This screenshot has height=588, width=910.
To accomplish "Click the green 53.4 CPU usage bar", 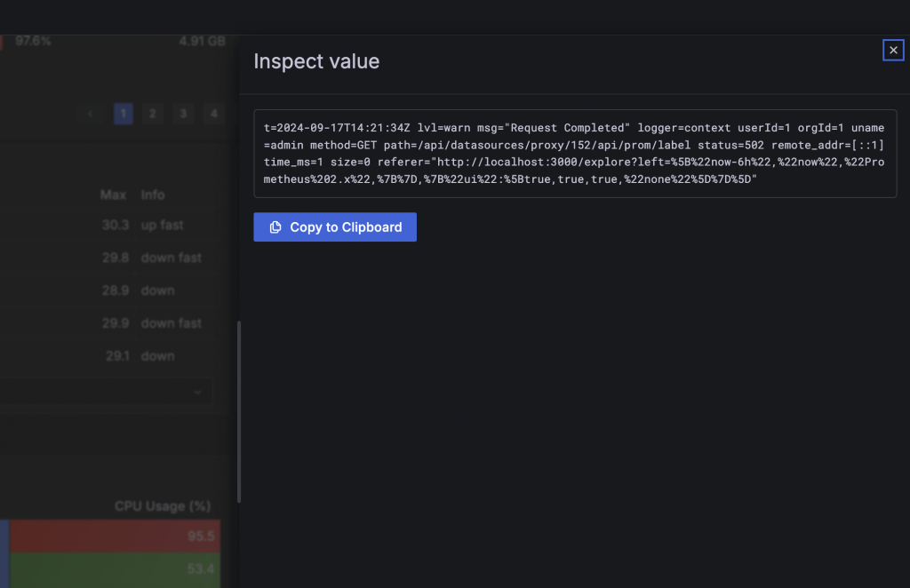I will click(x=114, y=568).
